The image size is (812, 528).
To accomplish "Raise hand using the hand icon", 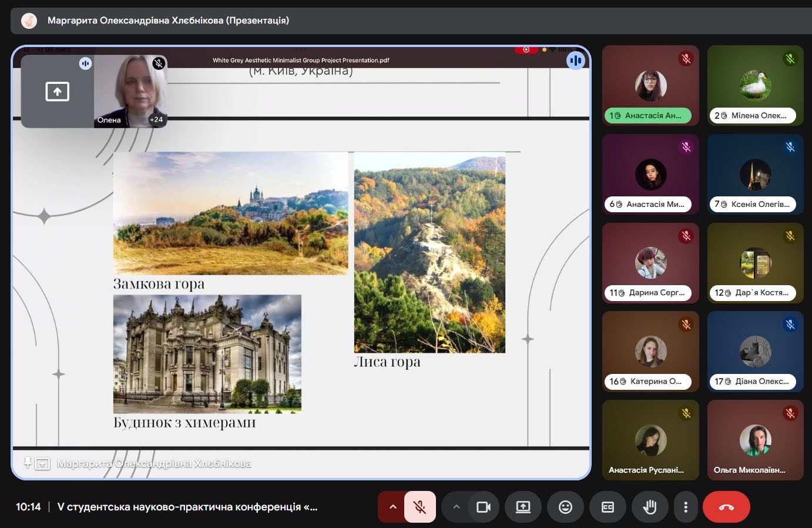I will [650, 507].
